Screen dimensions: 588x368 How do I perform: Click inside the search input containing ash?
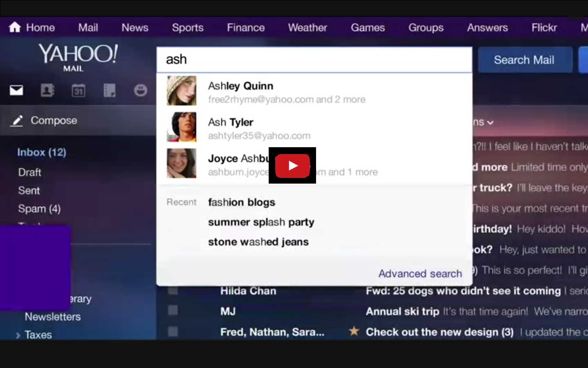click(286, 59)
